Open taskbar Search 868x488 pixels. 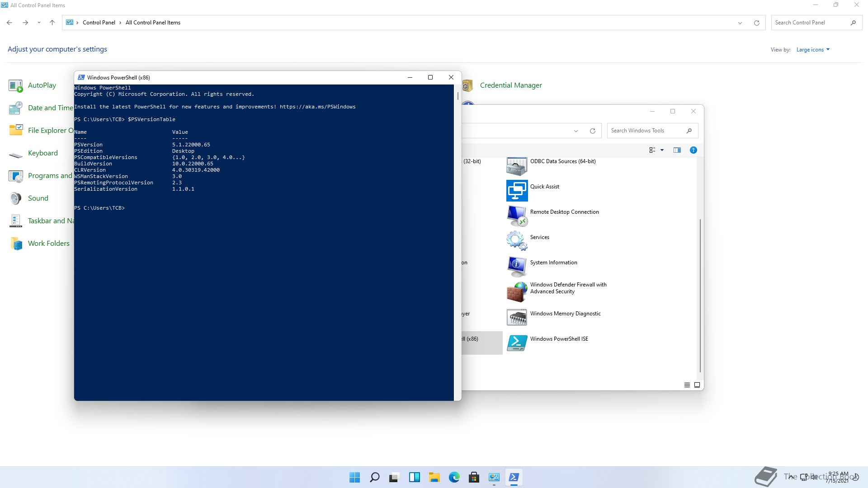[x=375, y=477]
